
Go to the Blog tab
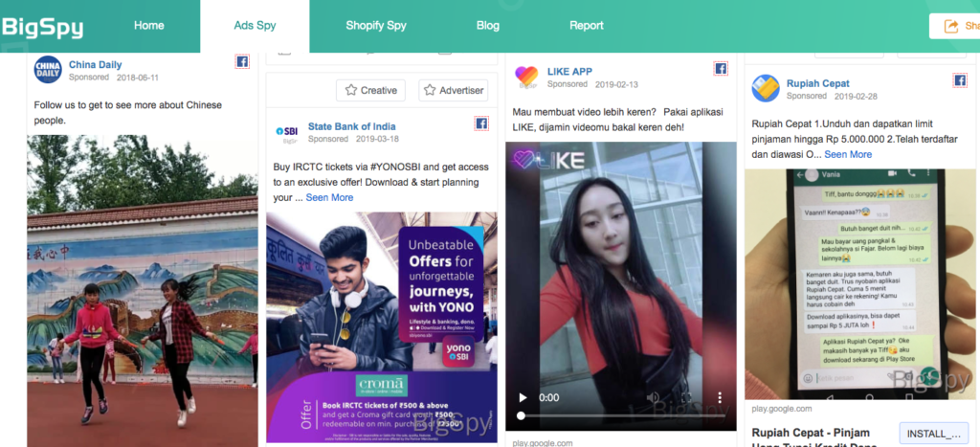[x=488, y=26]
